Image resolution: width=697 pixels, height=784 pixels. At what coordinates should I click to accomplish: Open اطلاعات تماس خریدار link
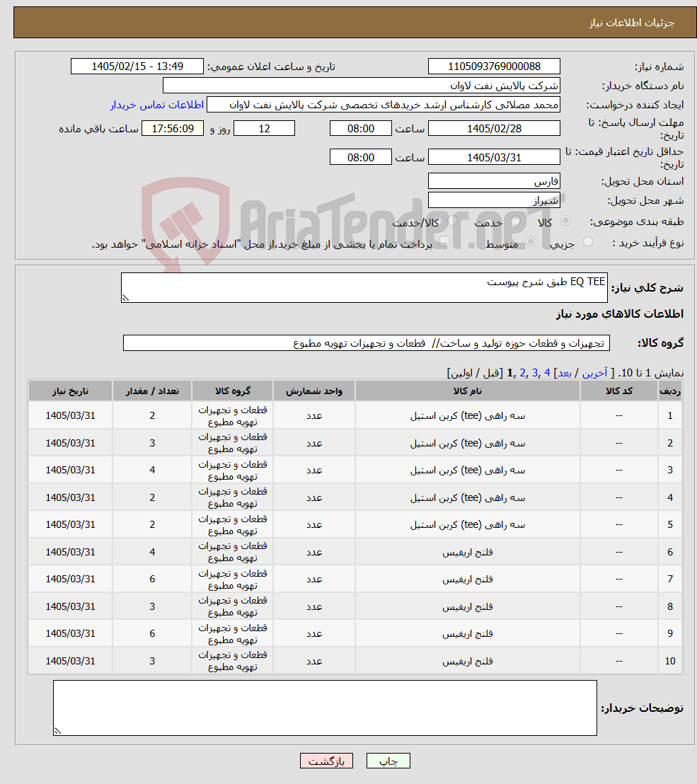pos(157,105)
